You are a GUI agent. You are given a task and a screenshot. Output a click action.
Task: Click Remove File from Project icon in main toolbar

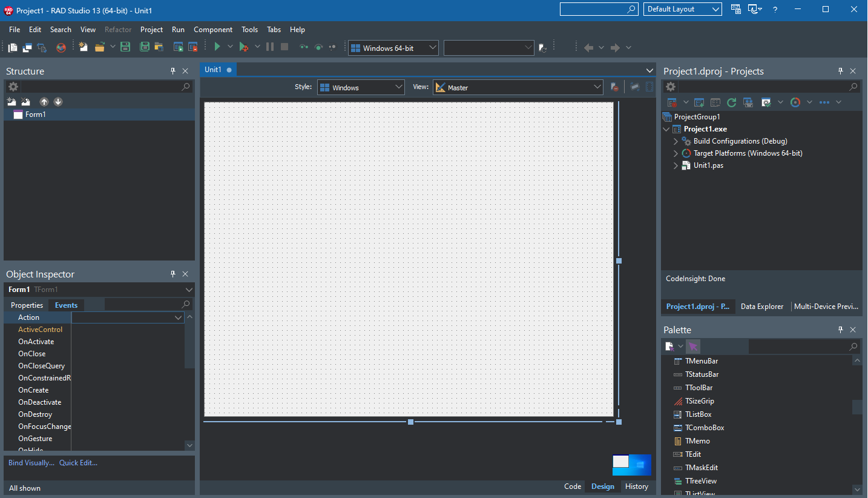pyautogui.click(x=193, y=47)
